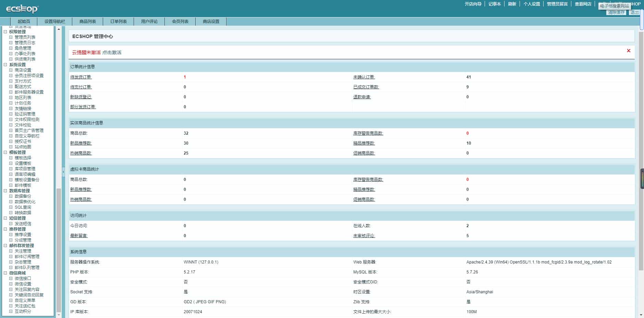Click the 退出 logout button
The height and width of the screenshot is (318, 644).
pyautogui.click(x=634, y=12)
